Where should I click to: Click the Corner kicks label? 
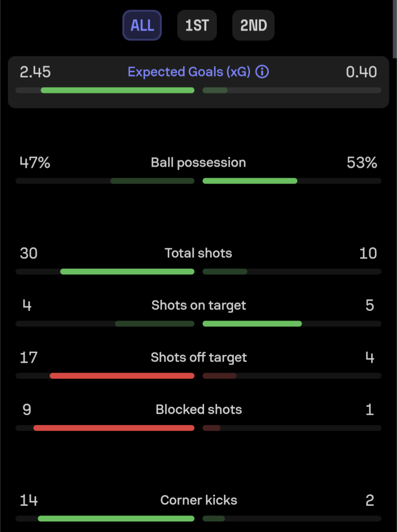198,500
